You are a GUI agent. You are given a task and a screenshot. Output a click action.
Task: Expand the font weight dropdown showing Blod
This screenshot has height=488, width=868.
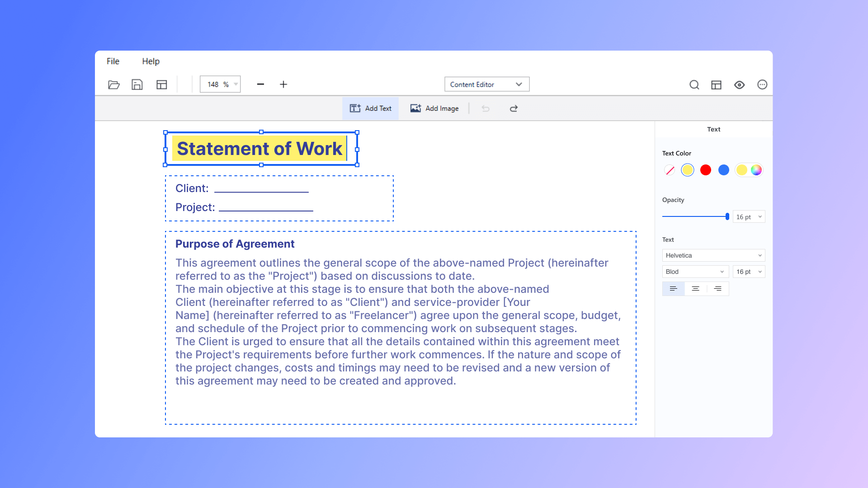pyautogui.click(x=695, y=272)
